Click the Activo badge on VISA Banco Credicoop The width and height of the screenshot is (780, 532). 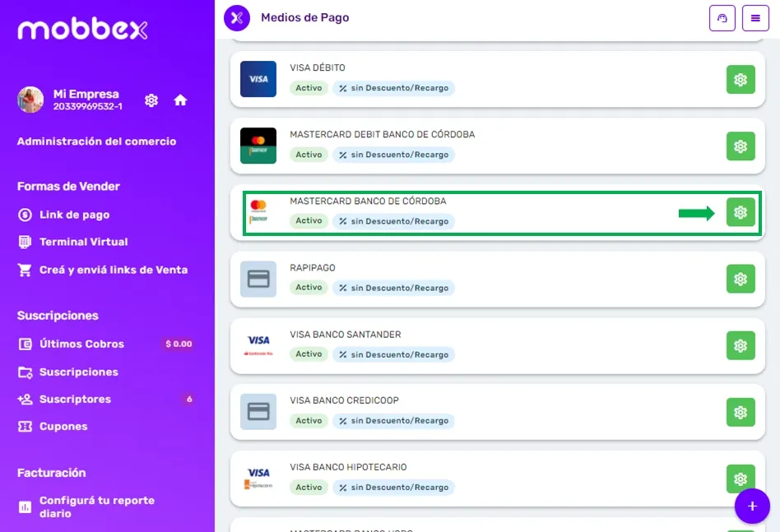(x=309, y=421)
